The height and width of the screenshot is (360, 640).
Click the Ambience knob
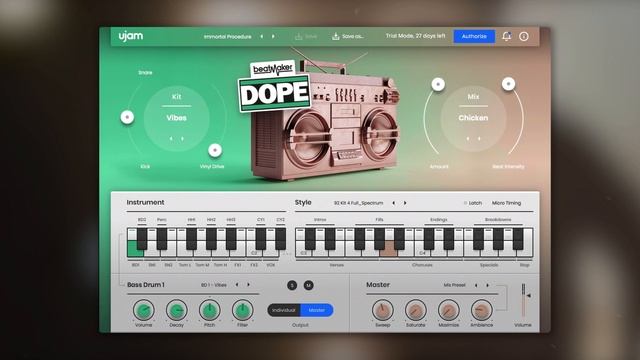482,311
